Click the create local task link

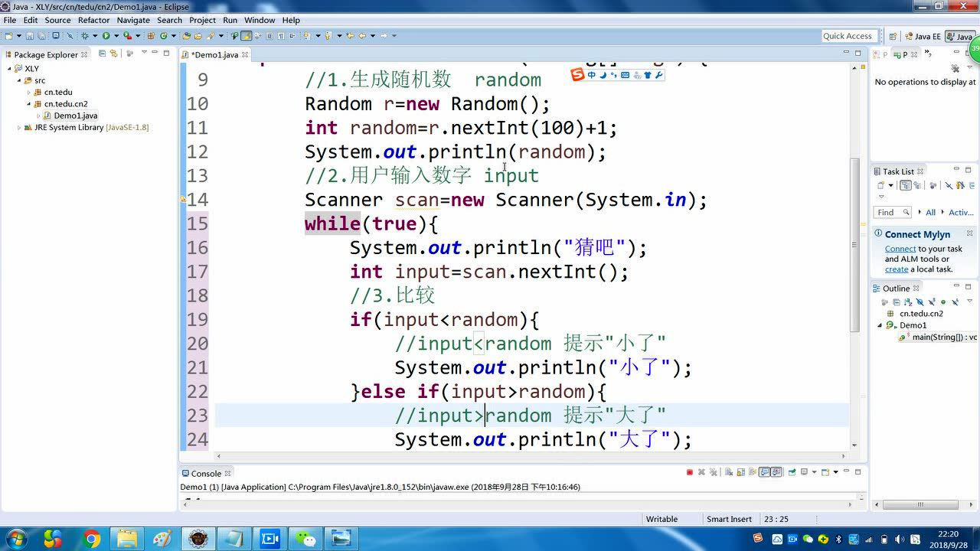tap(897, 269)
